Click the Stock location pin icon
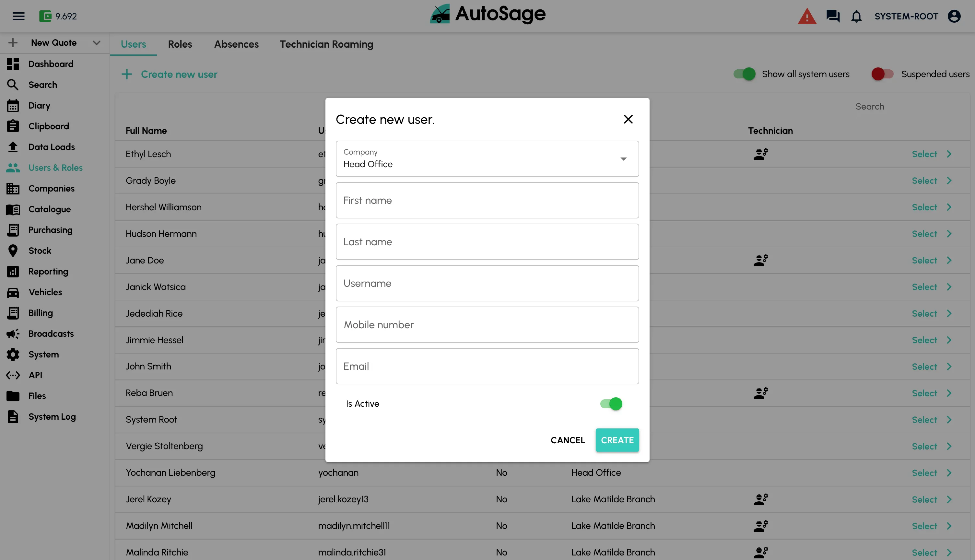Viewport: 975px width, 560px height. pyautogui.click(x=13, y=251)
